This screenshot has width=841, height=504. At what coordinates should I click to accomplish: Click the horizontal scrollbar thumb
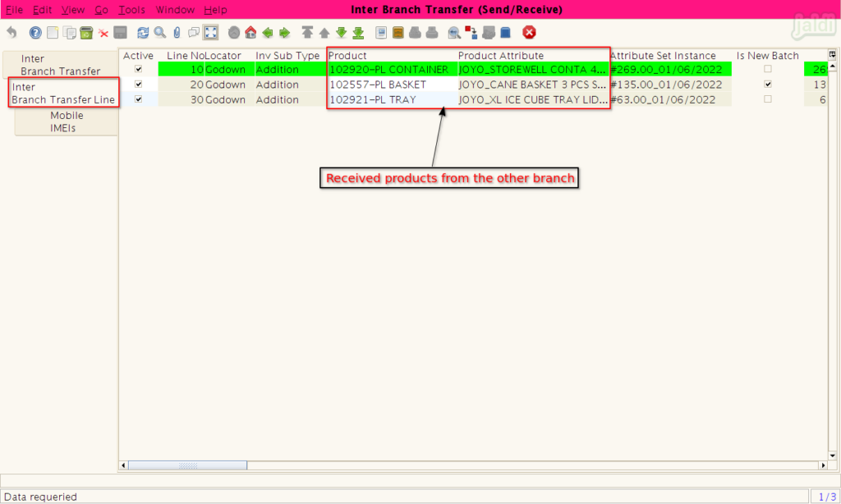(187, 465)
